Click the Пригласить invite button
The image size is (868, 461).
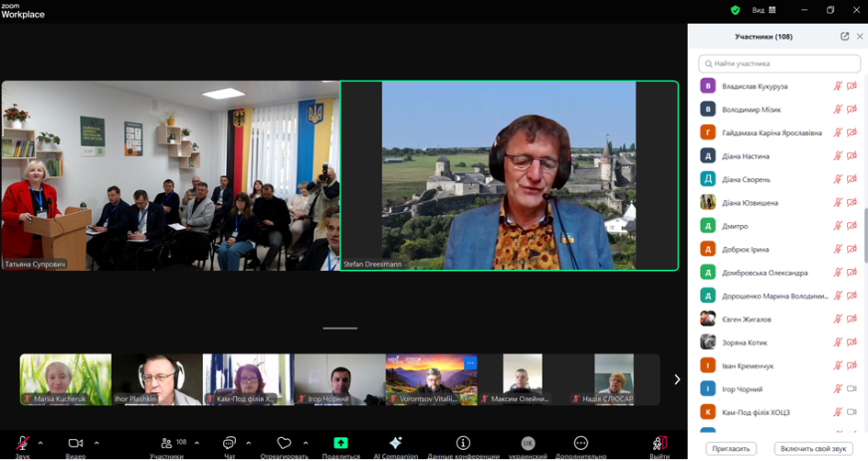pyautogui.click(x=729, y=448)
